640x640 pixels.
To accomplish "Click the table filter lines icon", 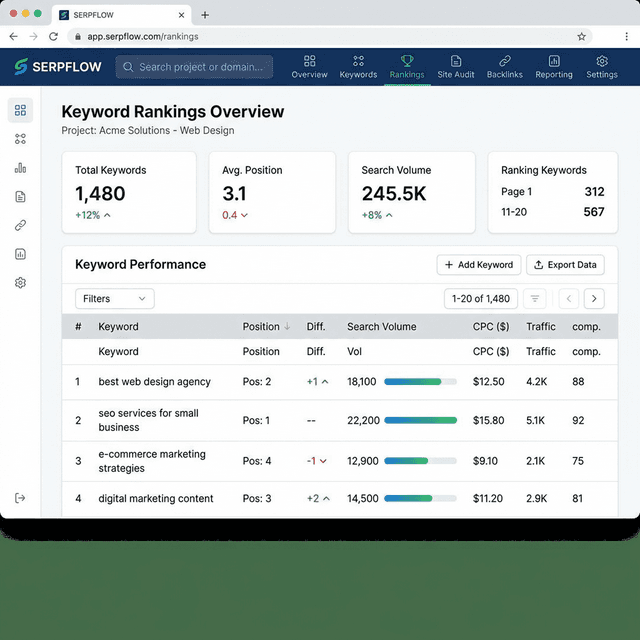I will point(535,298).
